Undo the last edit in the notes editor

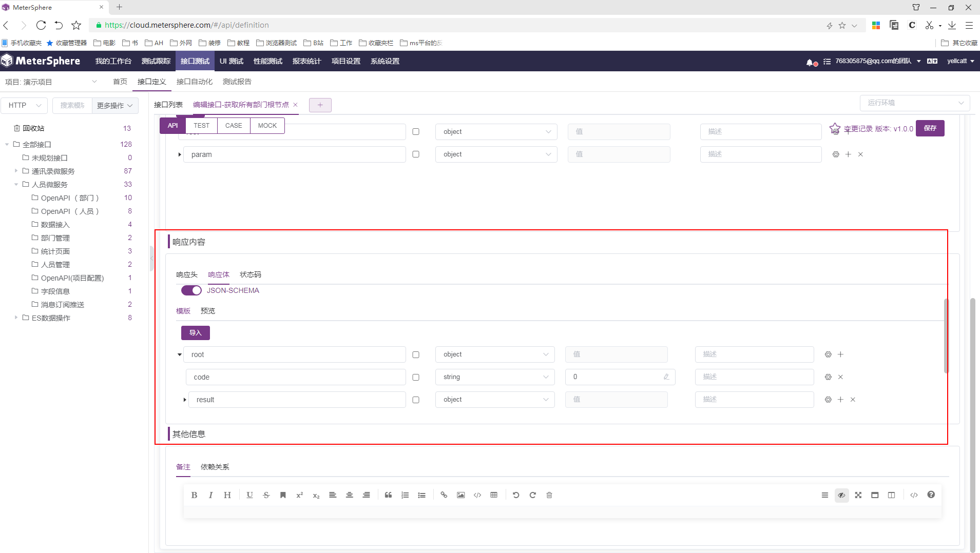515,495
